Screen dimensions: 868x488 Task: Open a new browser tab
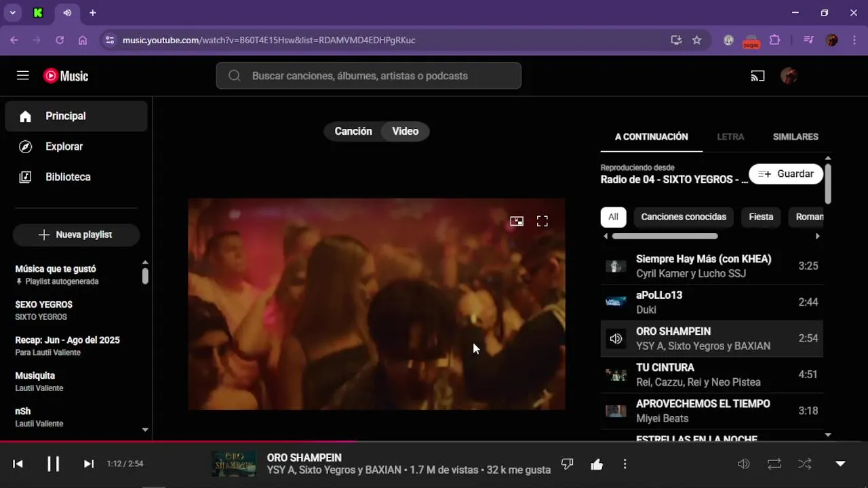[93, 13]
